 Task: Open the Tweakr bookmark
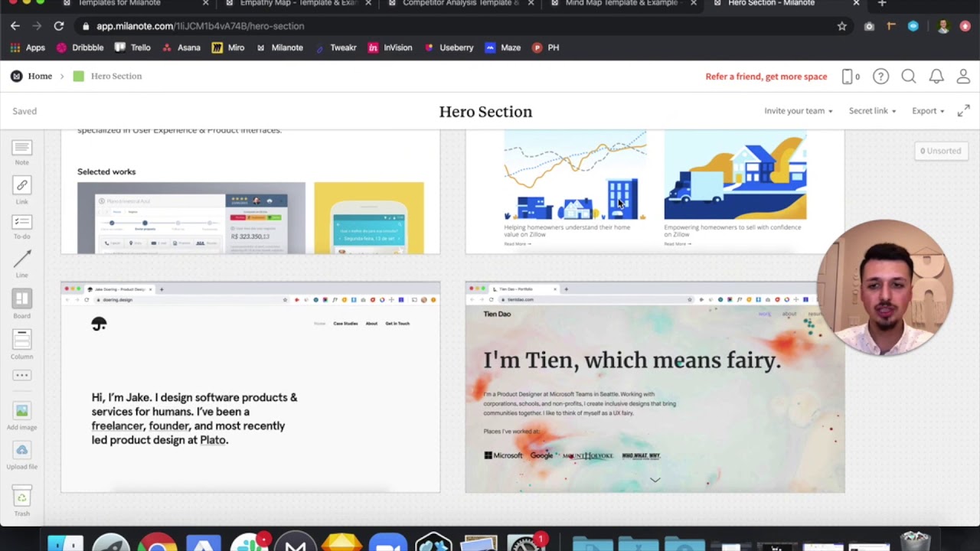(335, 47)
